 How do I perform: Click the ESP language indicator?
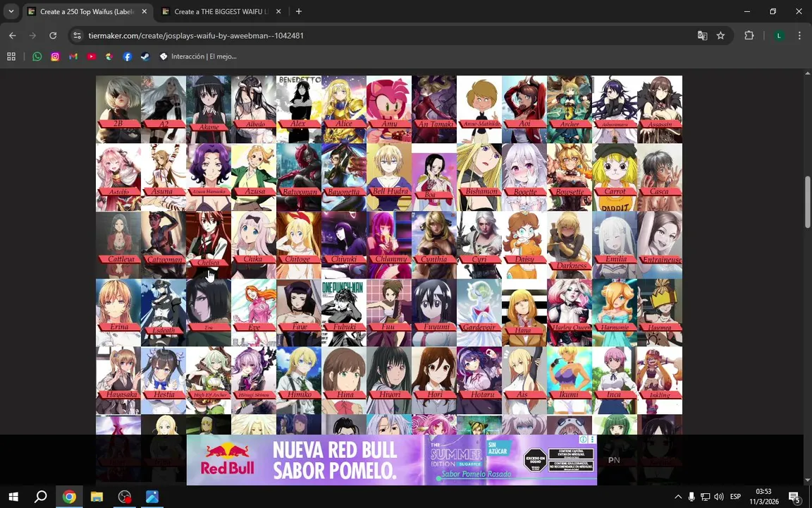735,497
